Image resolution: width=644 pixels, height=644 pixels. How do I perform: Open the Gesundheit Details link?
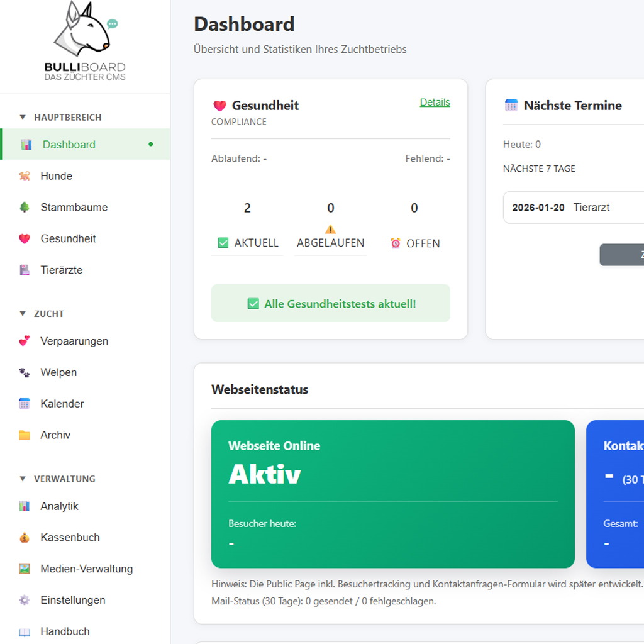coord(435,102)
